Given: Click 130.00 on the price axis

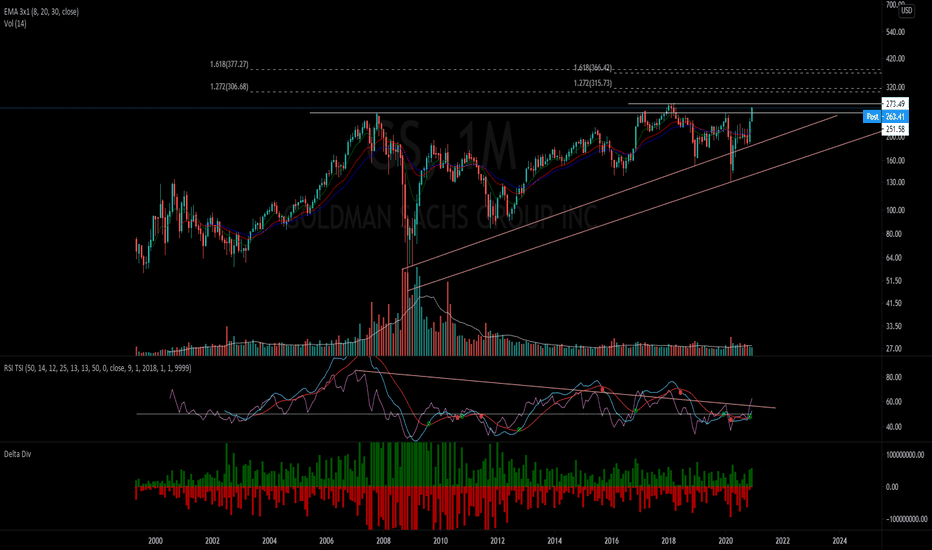Looking at the screenshot, I should (895, 183).
